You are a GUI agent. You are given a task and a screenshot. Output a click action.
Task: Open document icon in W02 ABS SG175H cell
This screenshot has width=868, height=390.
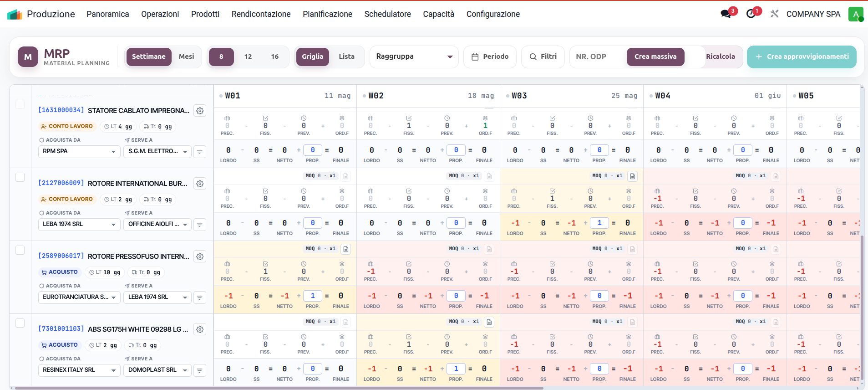489,322
